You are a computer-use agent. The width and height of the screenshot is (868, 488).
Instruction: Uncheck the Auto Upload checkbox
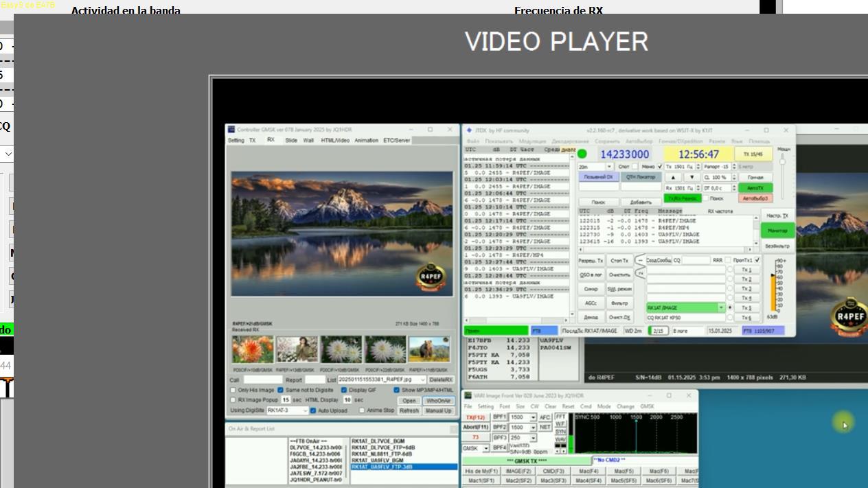[x=313, y=410]
